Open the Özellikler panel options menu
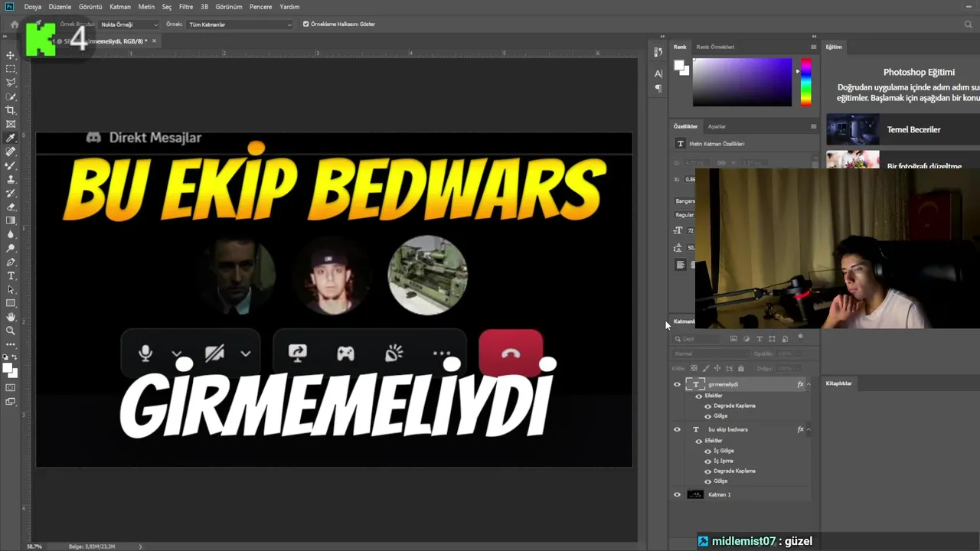Screen dimensions: 980x551 point(813,126)
